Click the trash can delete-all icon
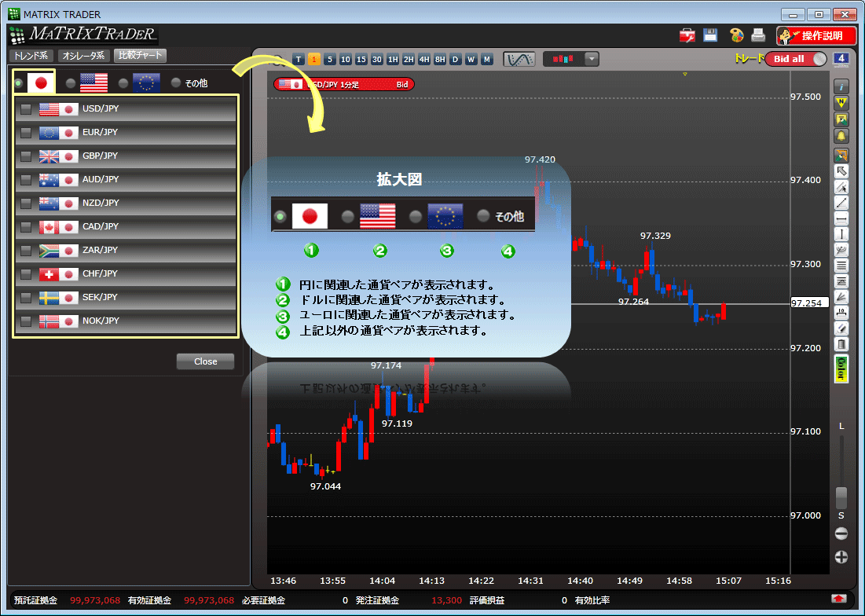 pyautogui.click(x=841, y=345)
